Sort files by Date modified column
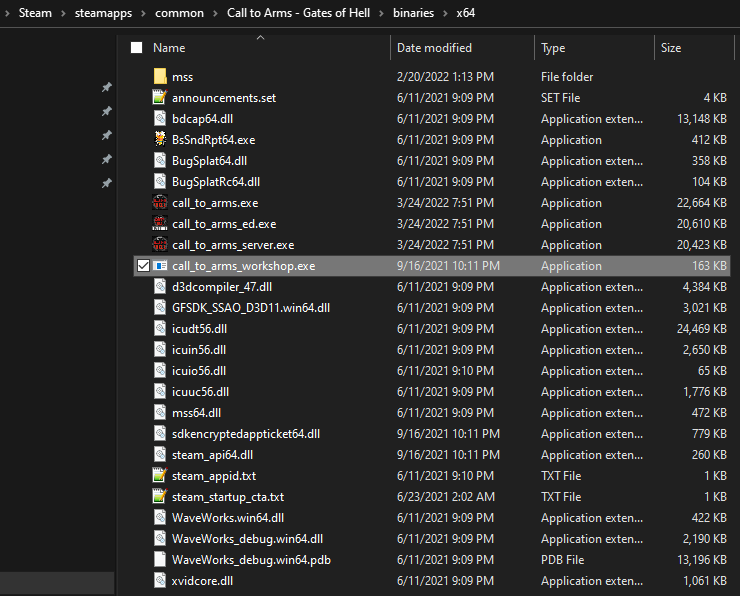This screenshot has width=740, height=596. click(x=434, y=48)
